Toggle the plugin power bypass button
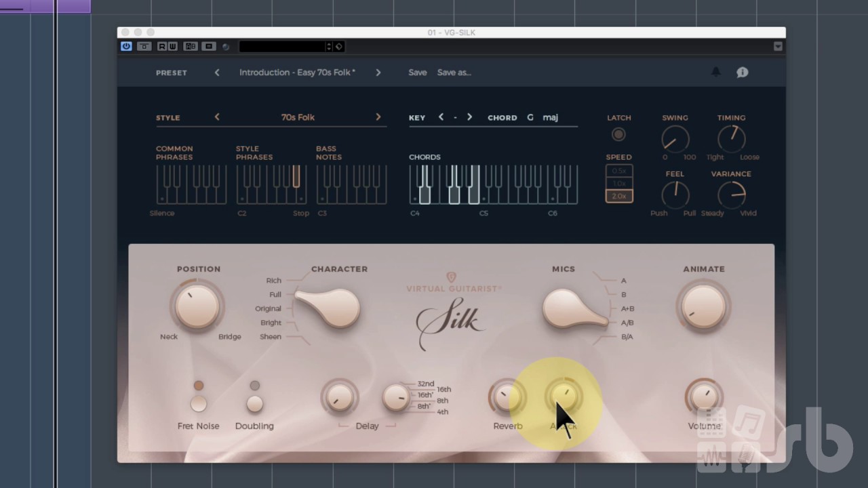 [126, 46]
